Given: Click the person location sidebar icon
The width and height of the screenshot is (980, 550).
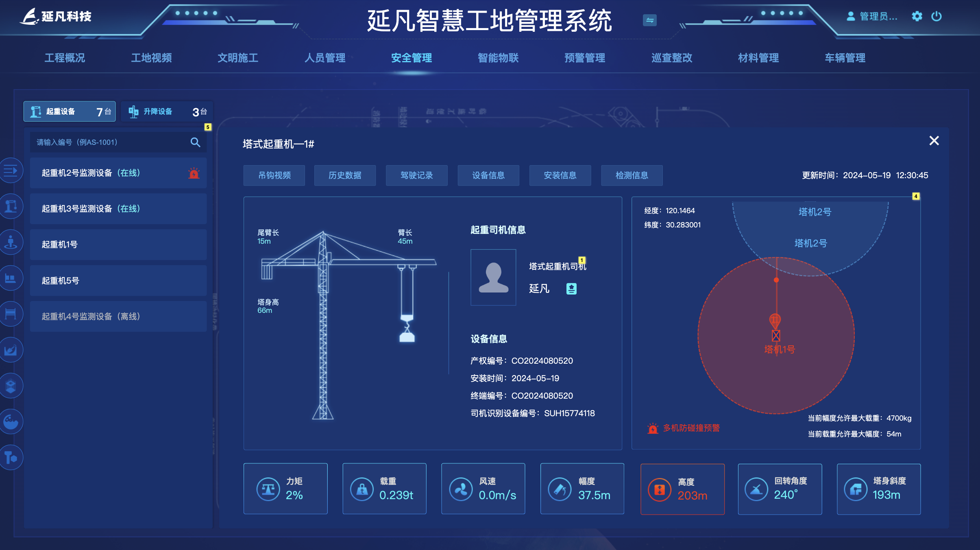Looking at the screenshot, I should tap(11, 242).
